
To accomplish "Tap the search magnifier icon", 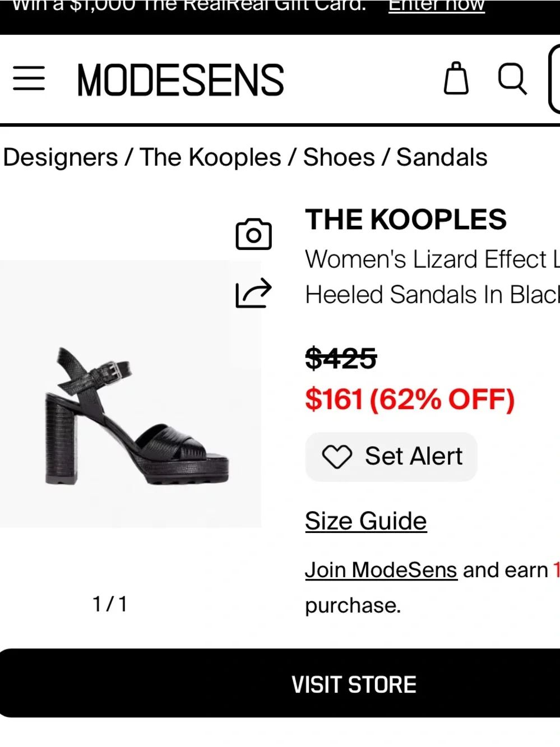I will [x=512, y=78].
